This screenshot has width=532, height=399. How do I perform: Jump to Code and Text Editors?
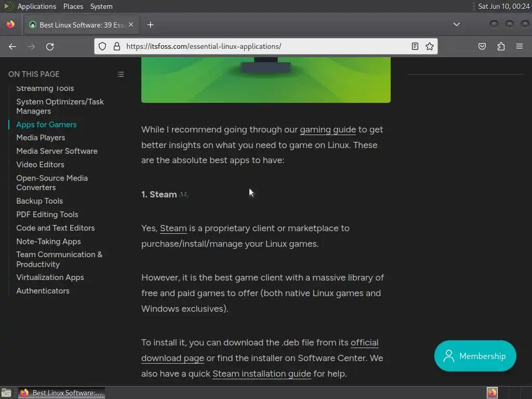(55, 228)
